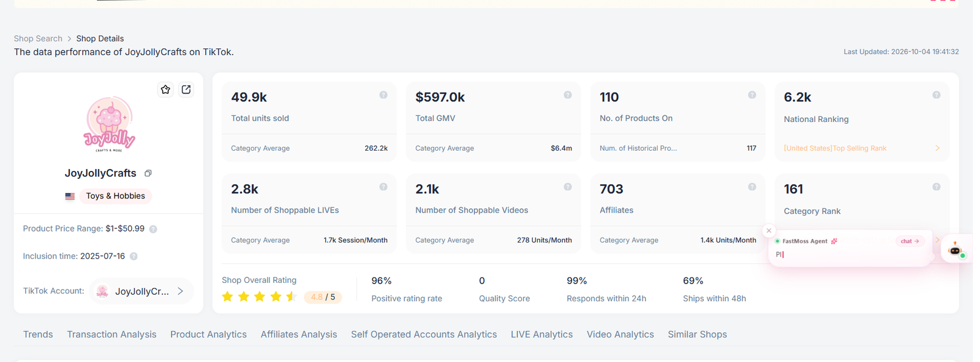
Task: Click the 703 Affiliates value
Action: [611, 189]
